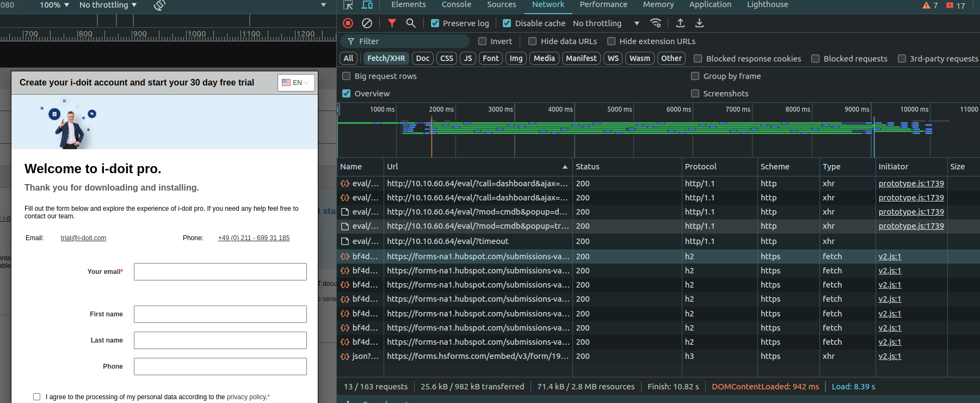This screenshot has height=403, width=980.
Task: Toggle the red filter funnel icon
Action: (392, 23)
